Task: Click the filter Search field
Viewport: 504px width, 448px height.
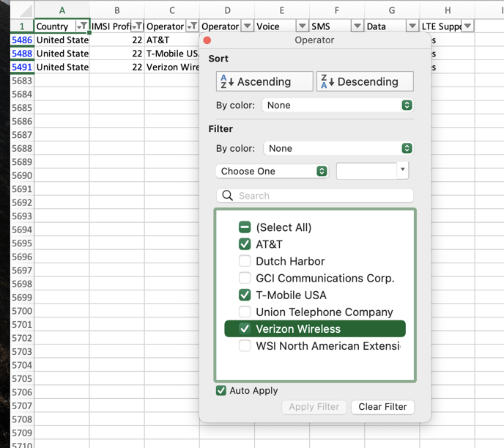Action: 315,196
